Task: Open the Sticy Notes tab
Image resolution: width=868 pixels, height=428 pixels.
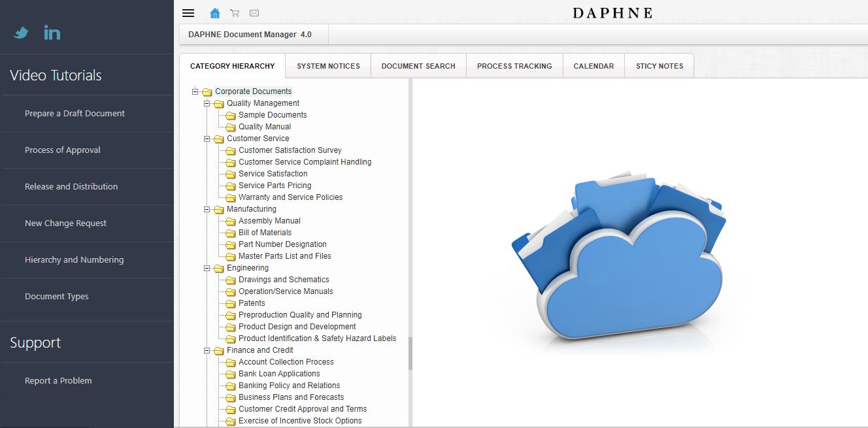Action: [659, 66]
